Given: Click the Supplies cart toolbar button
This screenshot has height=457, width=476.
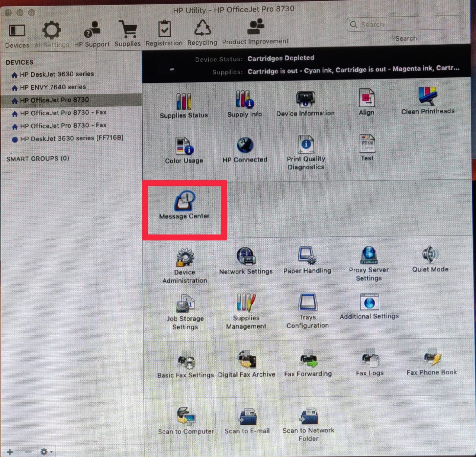Looking at the screenshot, I should pos(128,34).
